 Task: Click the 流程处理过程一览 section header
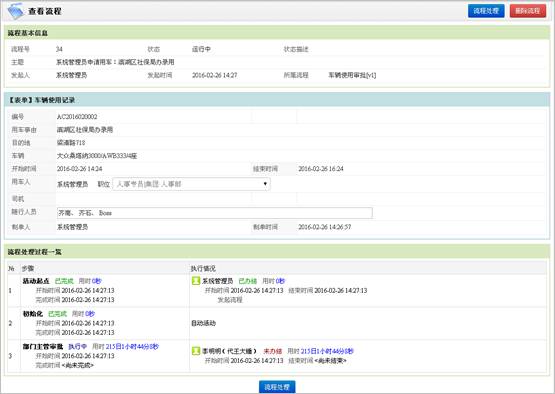(x=277, y=252)
